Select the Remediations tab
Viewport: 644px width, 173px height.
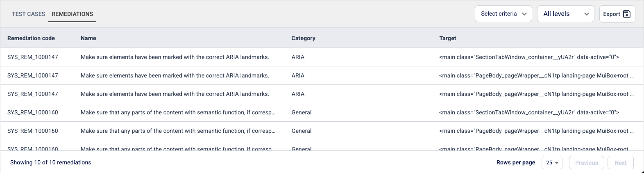73,14
